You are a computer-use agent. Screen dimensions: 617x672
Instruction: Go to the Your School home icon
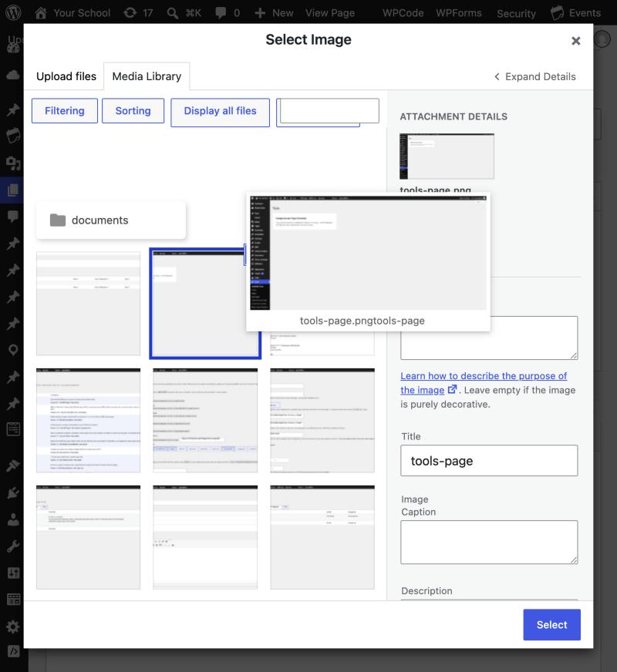[41, 13]
